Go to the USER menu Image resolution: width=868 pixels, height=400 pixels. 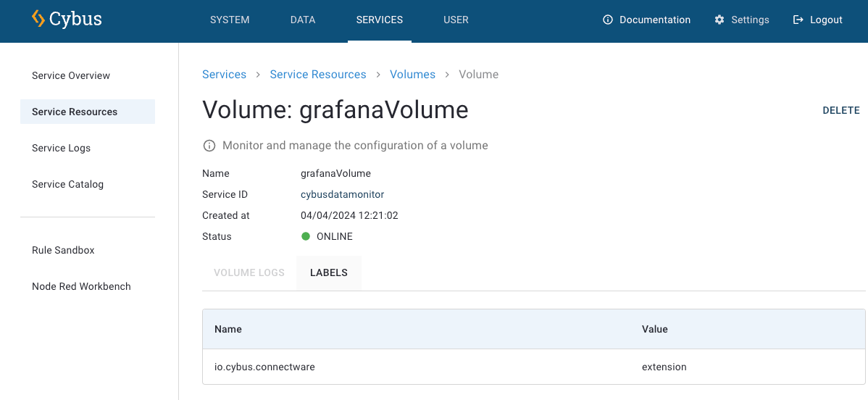pyautogui.click(x=456, y=20)
